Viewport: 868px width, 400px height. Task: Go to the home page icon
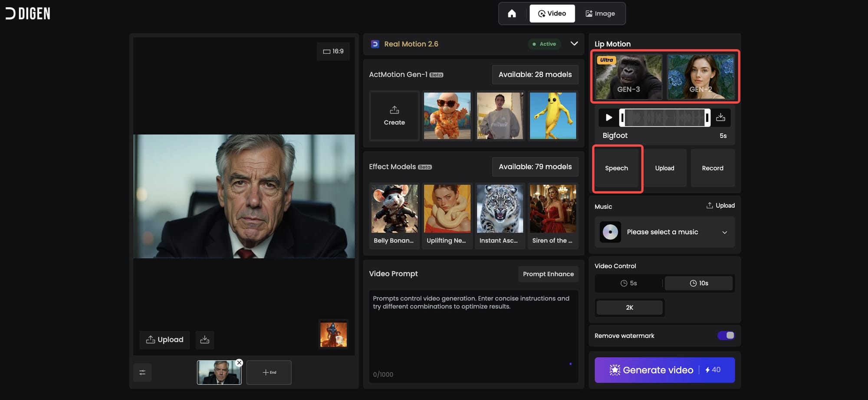(x=512, y=13)
